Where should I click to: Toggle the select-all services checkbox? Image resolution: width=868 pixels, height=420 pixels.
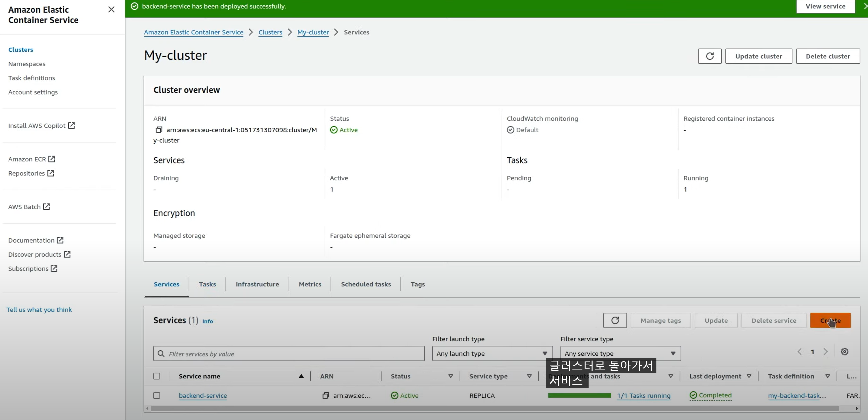click(x=157, y=376)
